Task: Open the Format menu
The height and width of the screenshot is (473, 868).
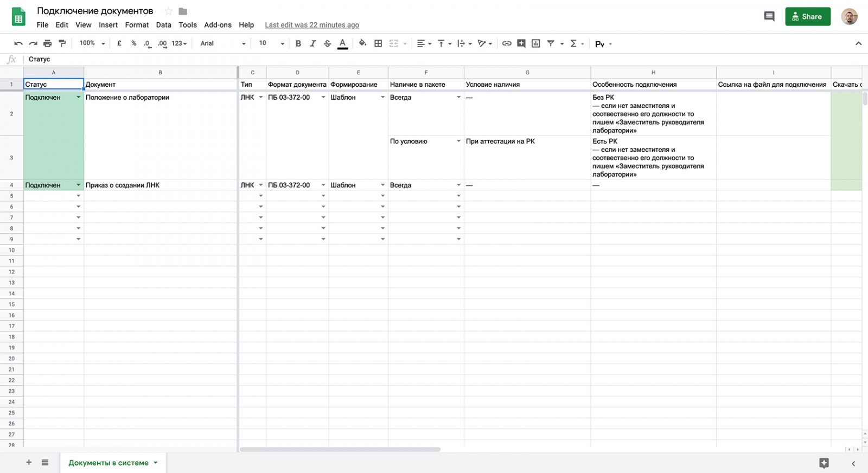Action: click(x=137, y=25)
